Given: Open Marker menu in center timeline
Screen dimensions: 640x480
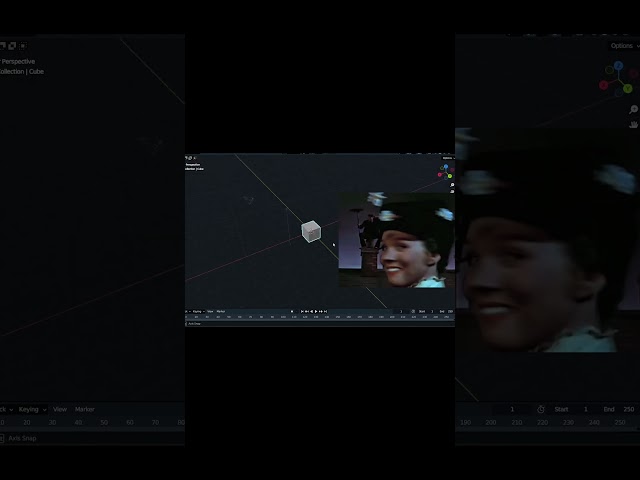Looking at the screenshot, I should [x=221, y=311].
